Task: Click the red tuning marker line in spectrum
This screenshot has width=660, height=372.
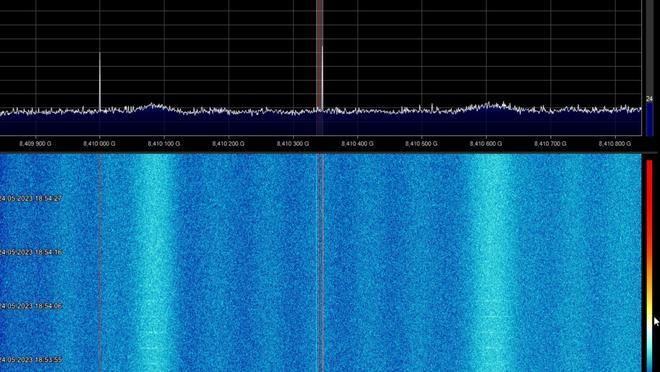Action: [x=319, y=67]
